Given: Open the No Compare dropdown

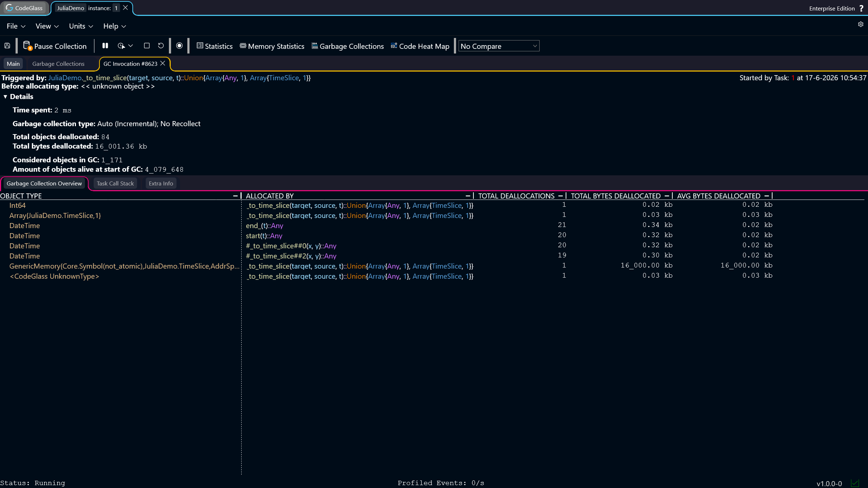Looking at the screenshot, I should click(x=499, y=46).
